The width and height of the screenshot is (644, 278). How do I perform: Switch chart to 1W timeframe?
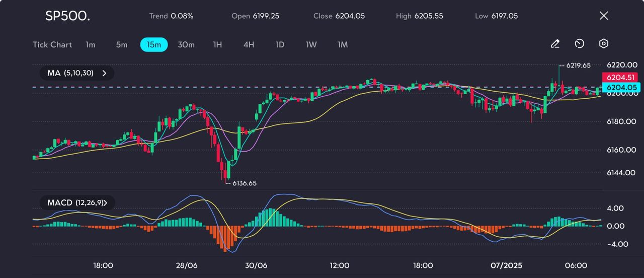pos(311,45)
